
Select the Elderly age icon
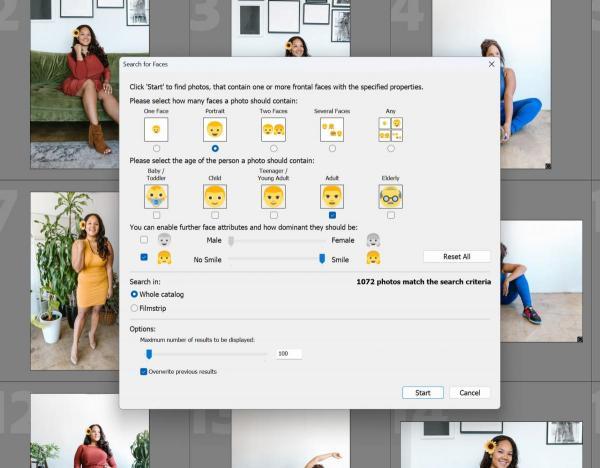pyautogui.click(x=390, y=196)
